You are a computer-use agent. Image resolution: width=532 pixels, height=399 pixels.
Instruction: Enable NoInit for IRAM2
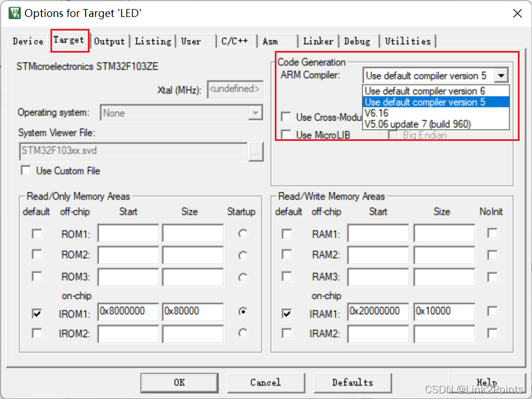coord(492,333)
